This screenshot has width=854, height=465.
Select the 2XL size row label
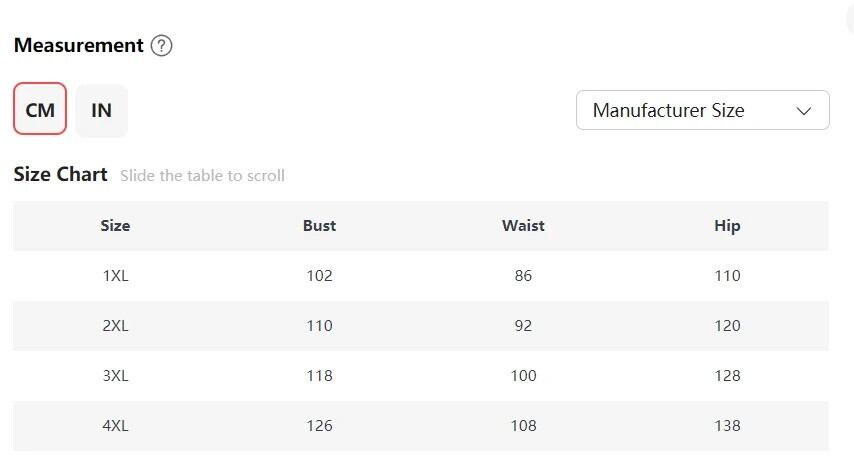pyautogui.click(x=115, y=326)
